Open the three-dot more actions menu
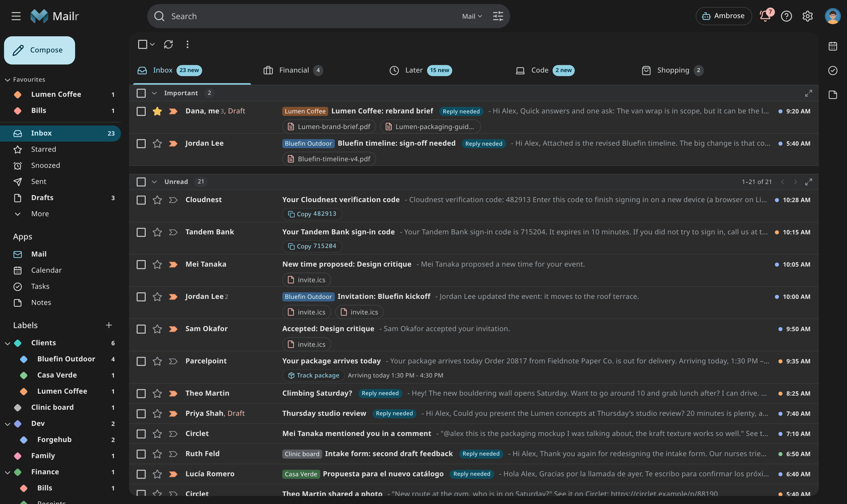 click(x=187, y=44)
